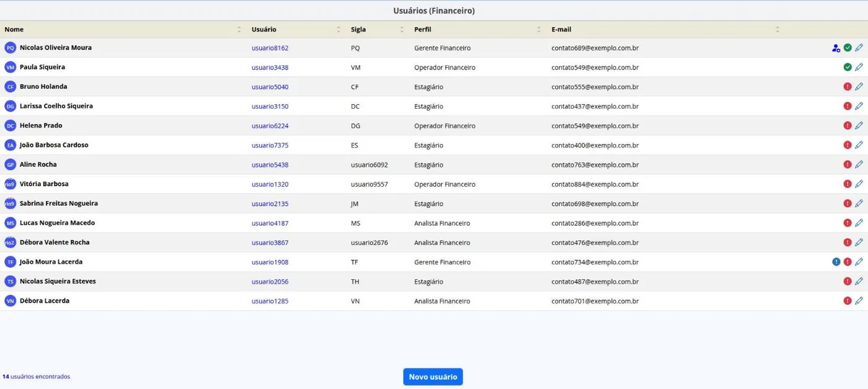
Task: Click the PQ avatar of Nicolas Oliveira Moura
Action: point(10,48)
